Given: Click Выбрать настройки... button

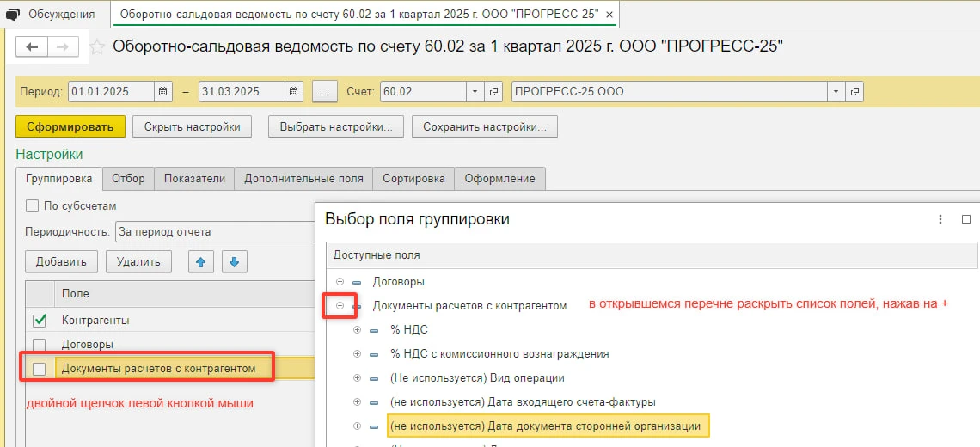Looking at the screenshot, I should (x=336, y=126).
